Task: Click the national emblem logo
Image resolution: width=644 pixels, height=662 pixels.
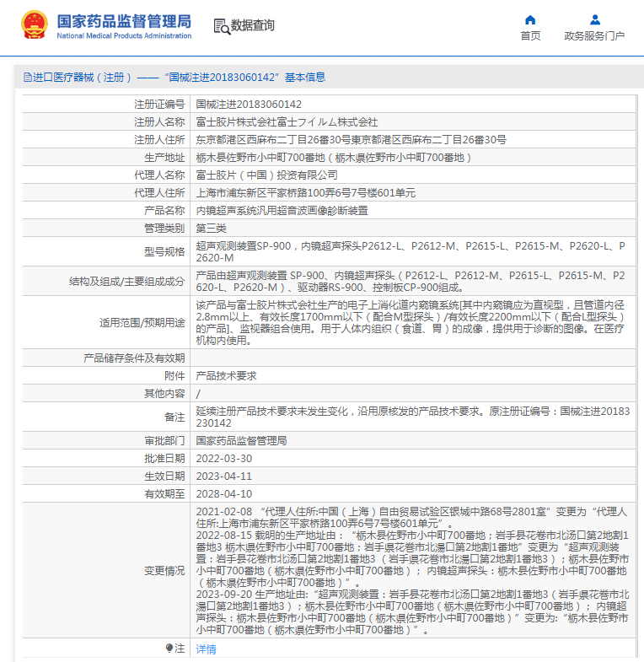Action: (35, 25)
